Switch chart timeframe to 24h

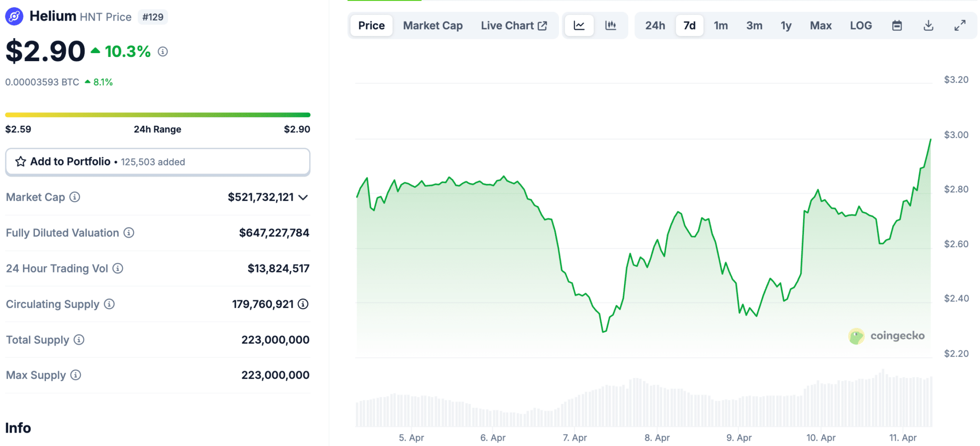click(x=655, y=25)
